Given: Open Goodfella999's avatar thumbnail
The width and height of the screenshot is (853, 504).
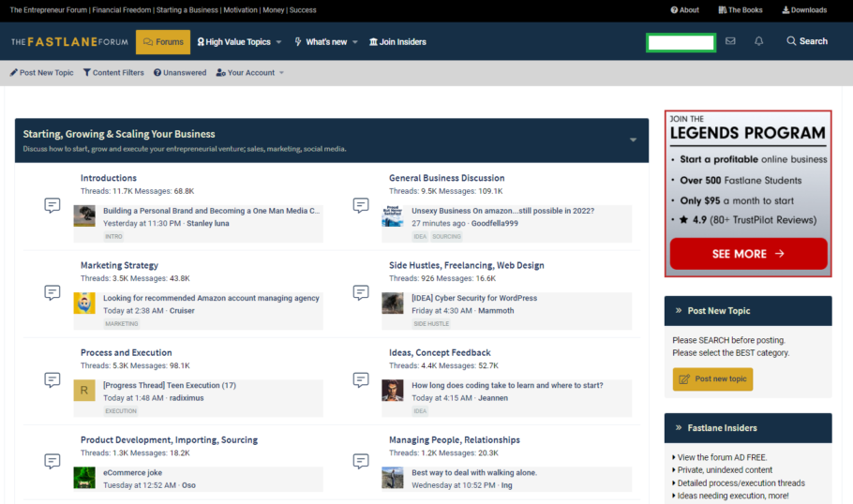Looking at the screenshot, I should [393, 215].
